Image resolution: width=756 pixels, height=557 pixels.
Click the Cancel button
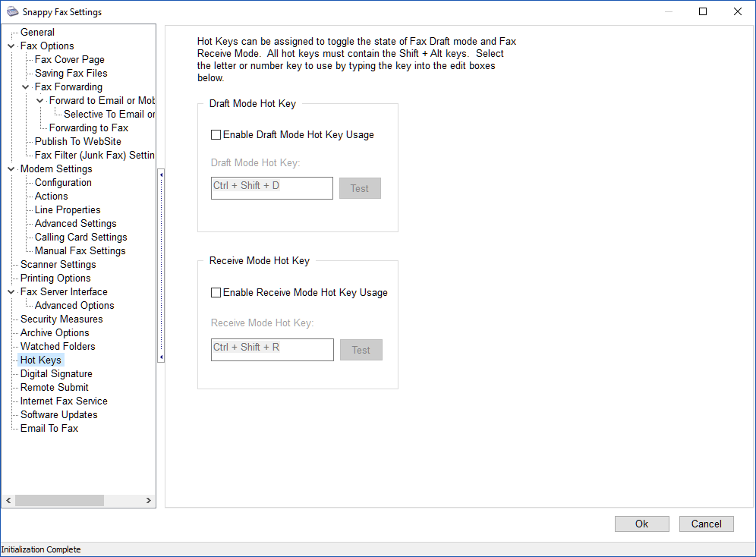click(706, 524)
